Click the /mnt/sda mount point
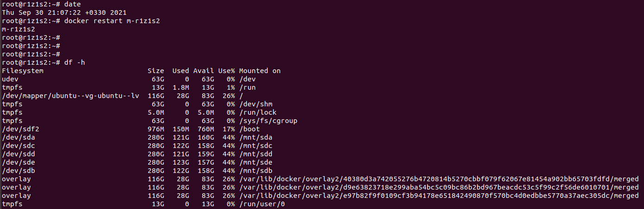 click(x=256, y=137)
